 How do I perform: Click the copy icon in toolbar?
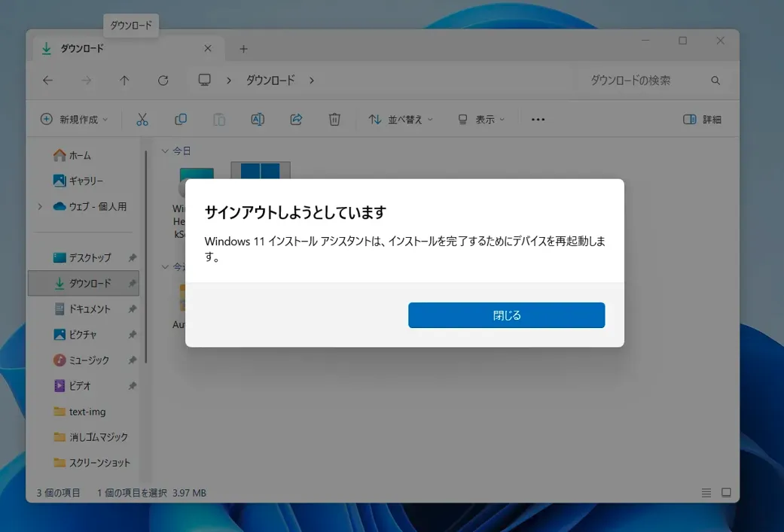pyautogui.click(x=181, y=120)
